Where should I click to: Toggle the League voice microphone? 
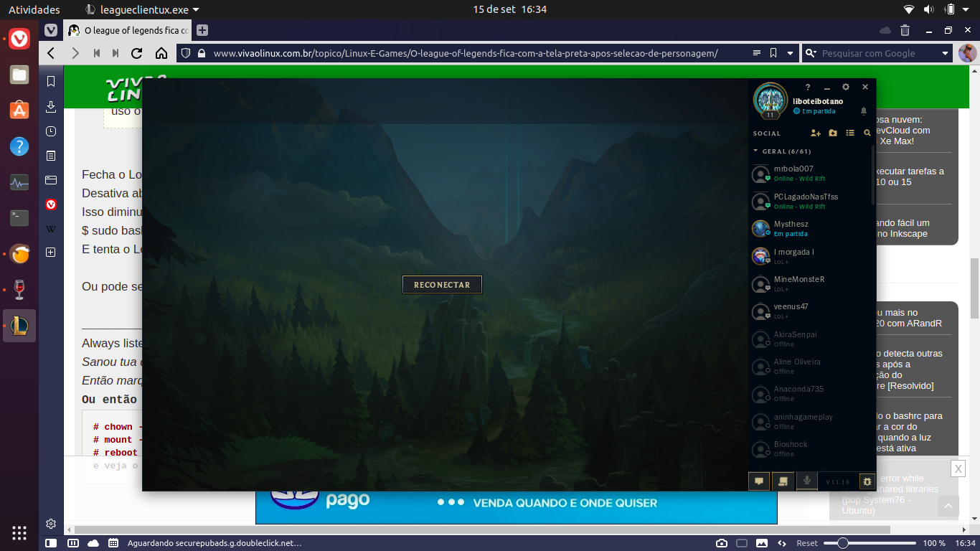[x=807, y=481]
